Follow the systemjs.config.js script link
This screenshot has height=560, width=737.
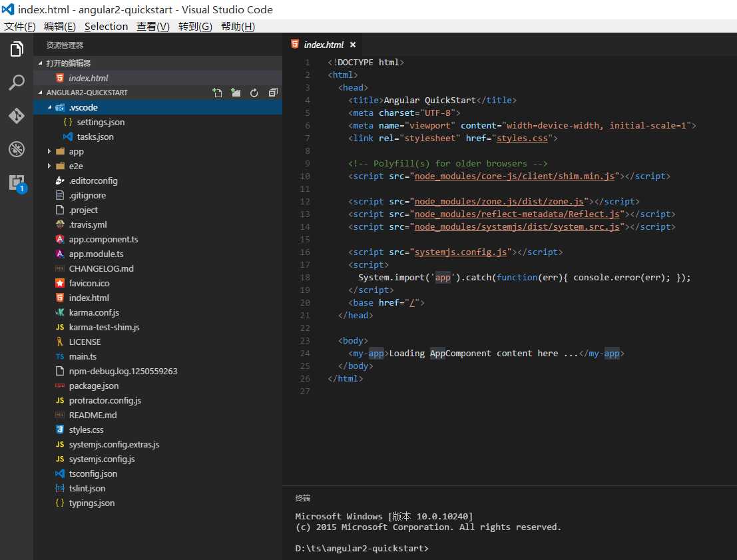461,252
